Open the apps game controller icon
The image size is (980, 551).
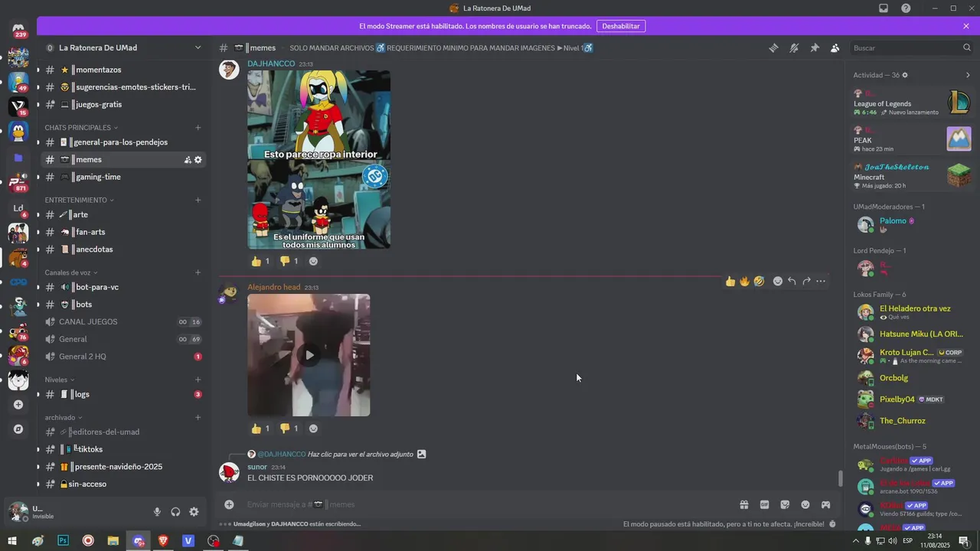pos(825,504)
